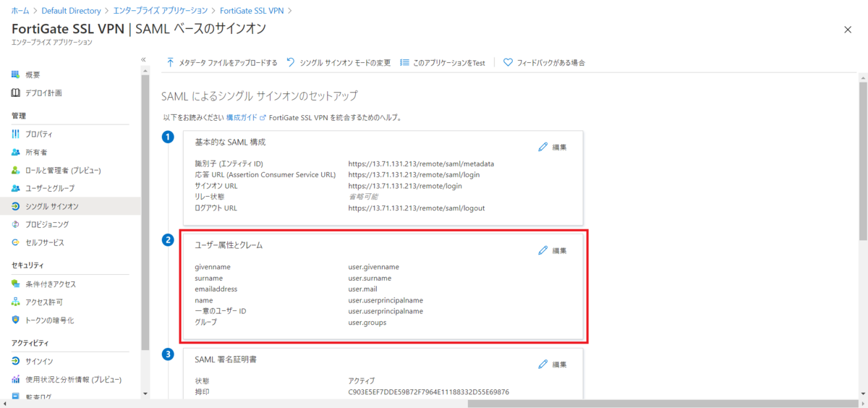Click 編集 in 基本的な SAML 構成 card
Image resolution: width=868 pixels, height=408 pixels.
[x=559, y=147]
